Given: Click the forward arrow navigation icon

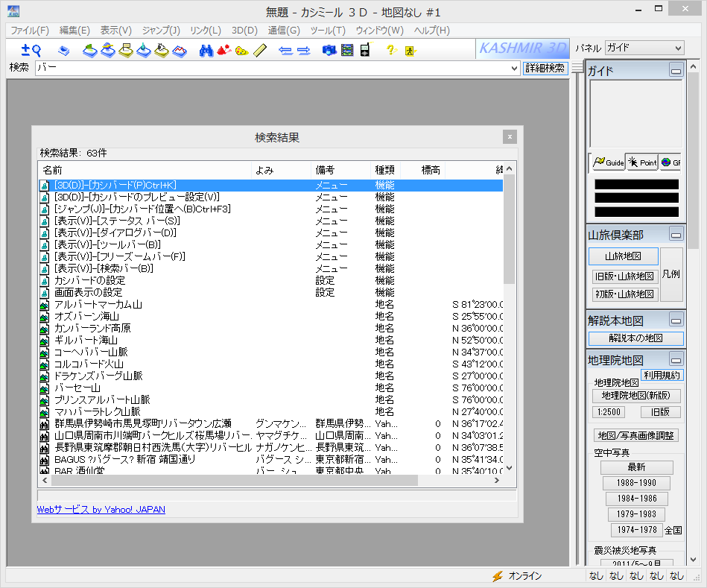Looking at the screenshot, I should coord(305,51).
